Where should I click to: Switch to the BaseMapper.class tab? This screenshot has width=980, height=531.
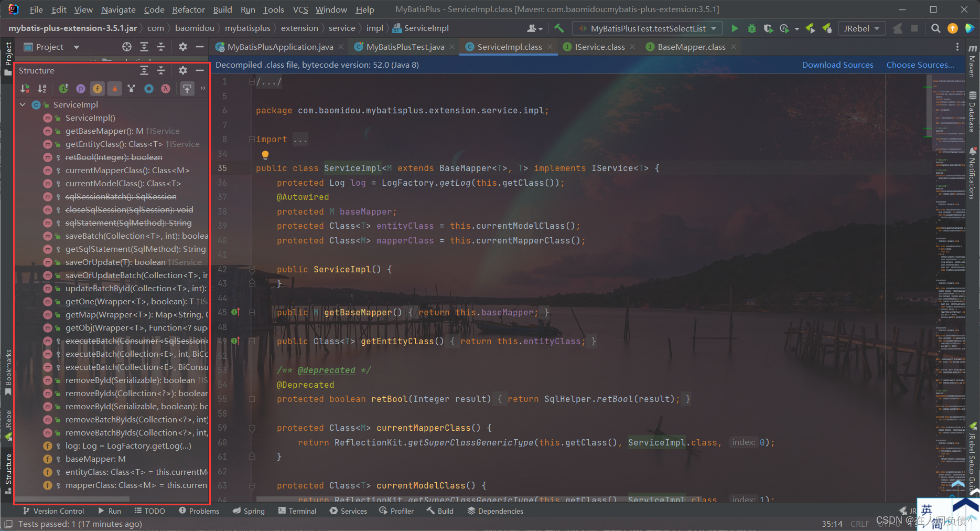tap(691, 47)
